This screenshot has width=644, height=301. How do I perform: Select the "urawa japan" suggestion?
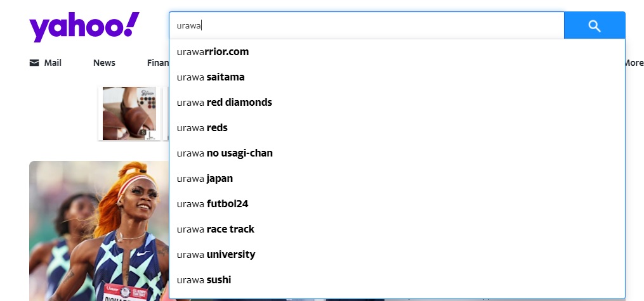[205, 179]
